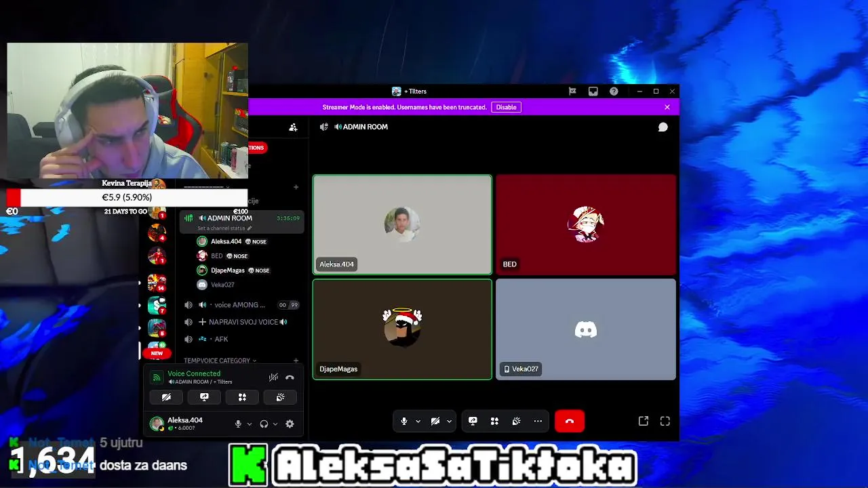Viewport: 868px width, 488px height.
Task: Toggle camera in sidebar voice panel
Action: 166,397
